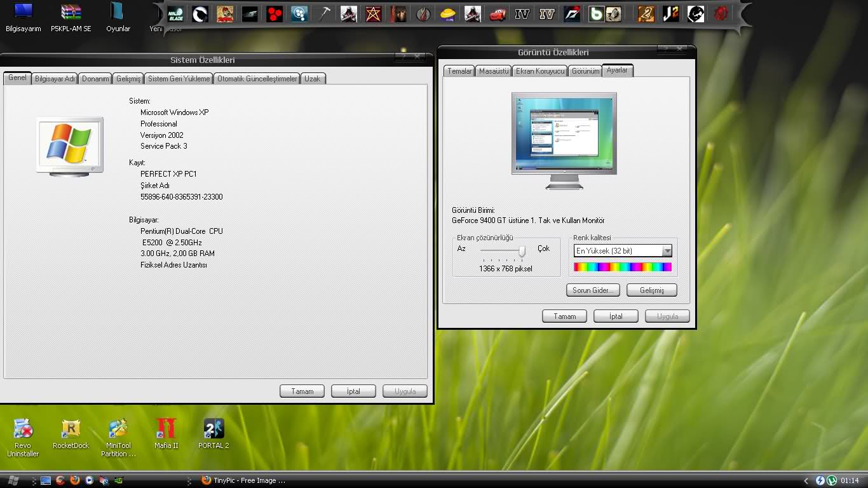Click the "PERFECT XP PC1" text
The image size is (868, 488).
(168, 174)
